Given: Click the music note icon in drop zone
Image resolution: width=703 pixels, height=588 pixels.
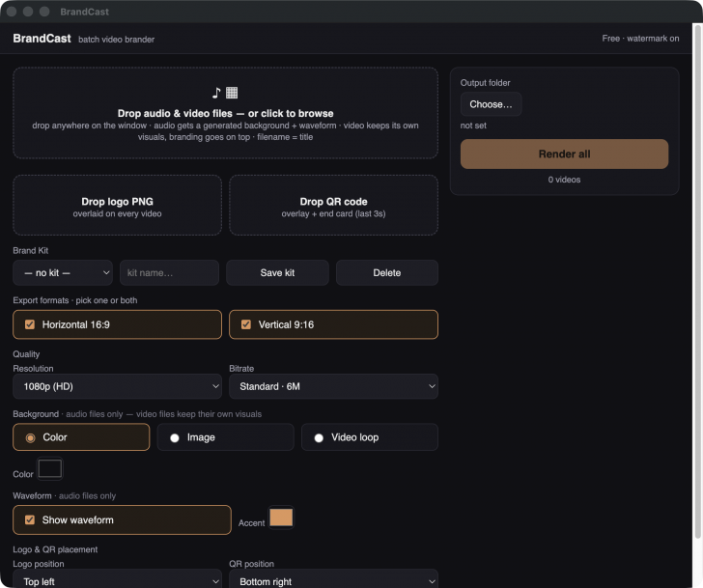Looking at the screenshot, I should tap(216, 93).
